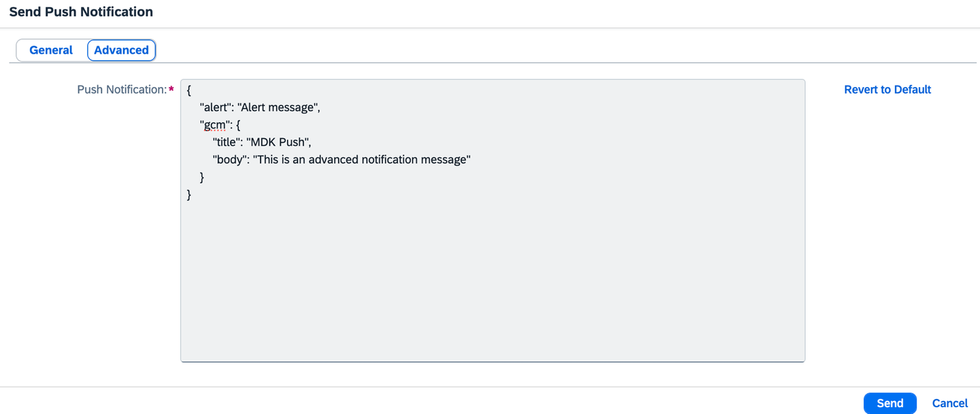
Task: Click the advanced notification message text
Action: pyautogui.click(x=362, y=160)
